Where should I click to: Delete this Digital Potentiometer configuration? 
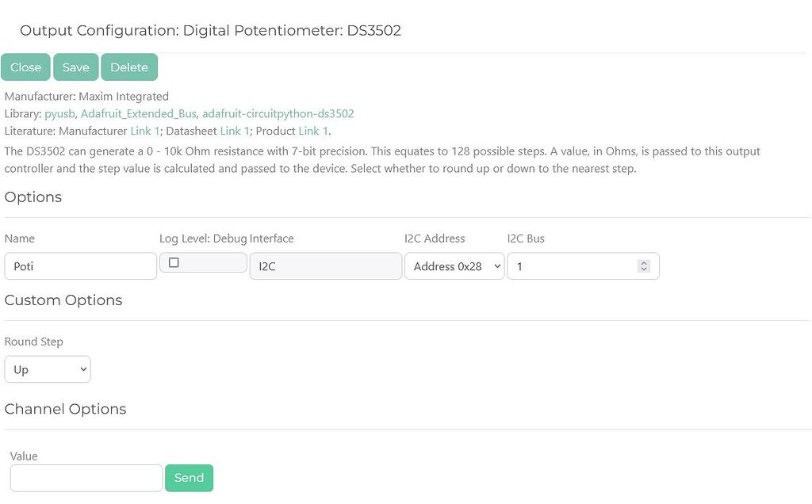(129, 67)
